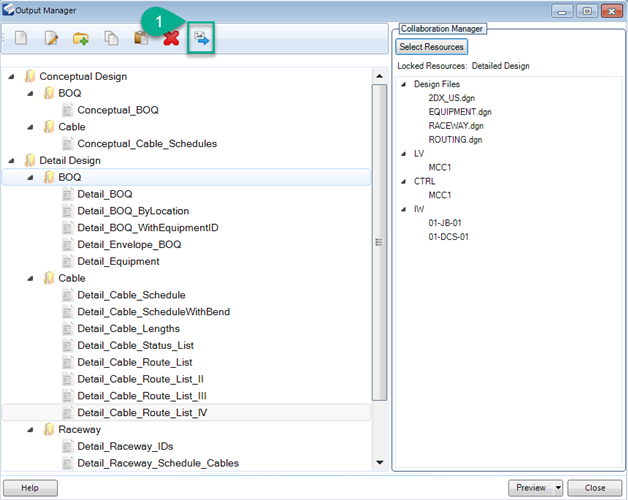Image resolution: width=628 pixels, height=500 pixels.
Task: Click the report tree scroll up arrow
Action: coord(379,76)
